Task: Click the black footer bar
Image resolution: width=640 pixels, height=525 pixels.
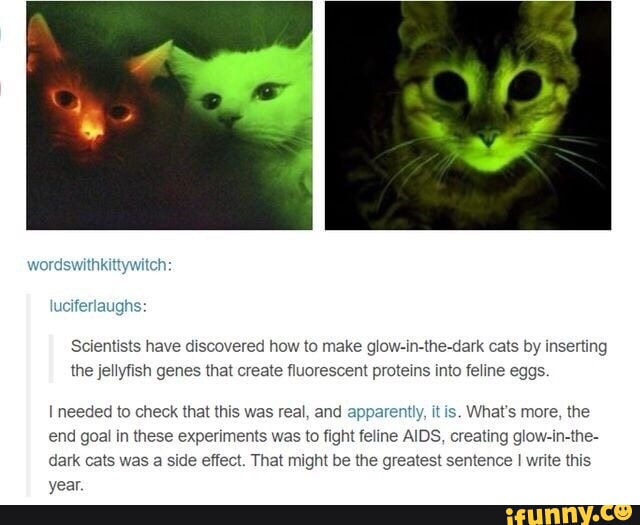Action: click(320, 515)
